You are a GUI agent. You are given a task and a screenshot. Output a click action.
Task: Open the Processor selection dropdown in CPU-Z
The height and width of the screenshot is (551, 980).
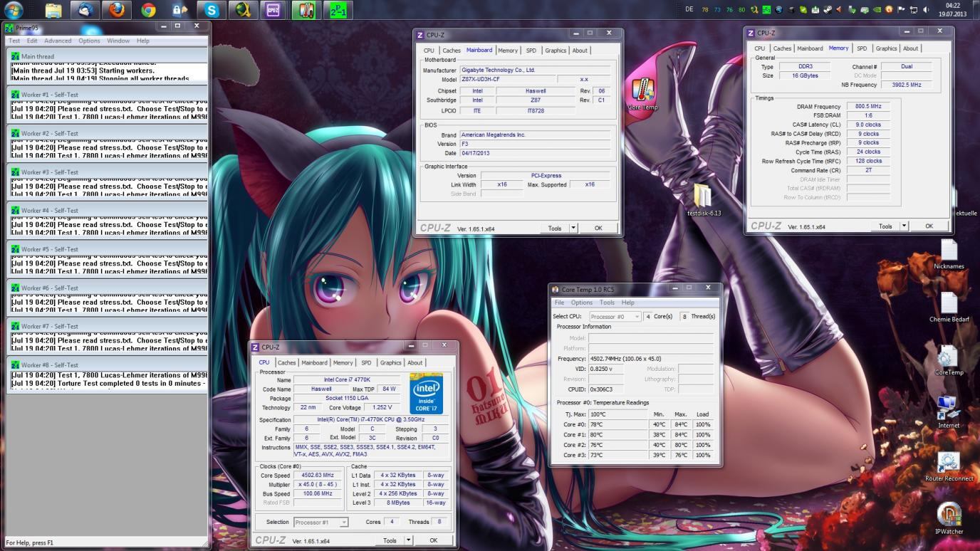click(x=321, y=523)
